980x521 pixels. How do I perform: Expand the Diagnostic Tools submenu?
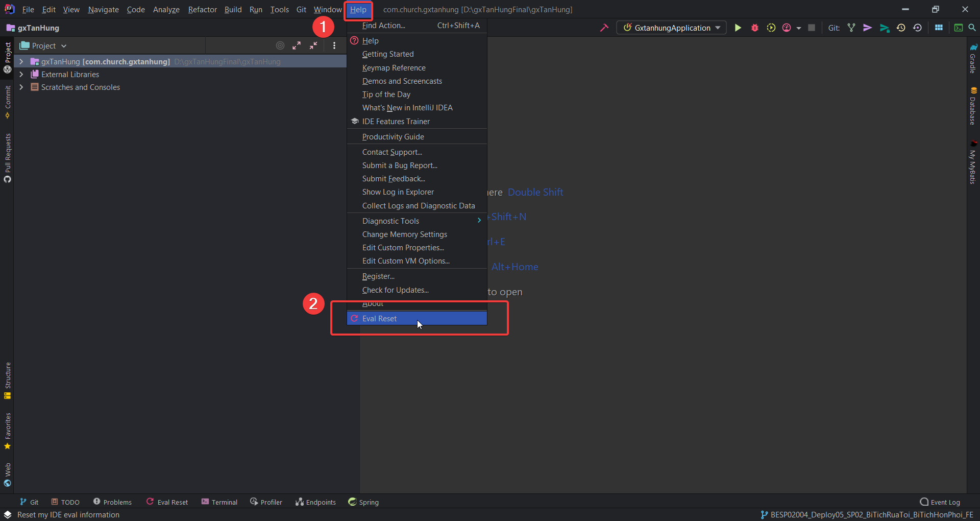[417, 221]
